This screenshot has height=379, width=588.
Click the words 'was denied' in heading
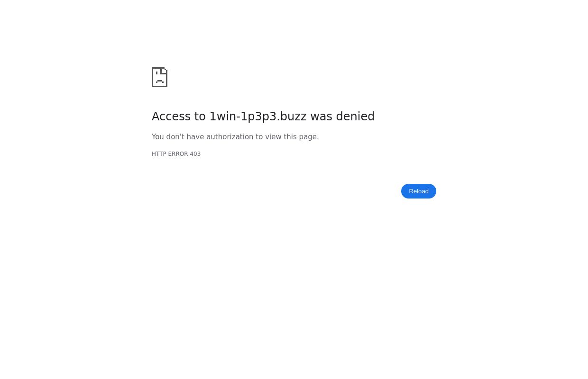coord(342,117)
